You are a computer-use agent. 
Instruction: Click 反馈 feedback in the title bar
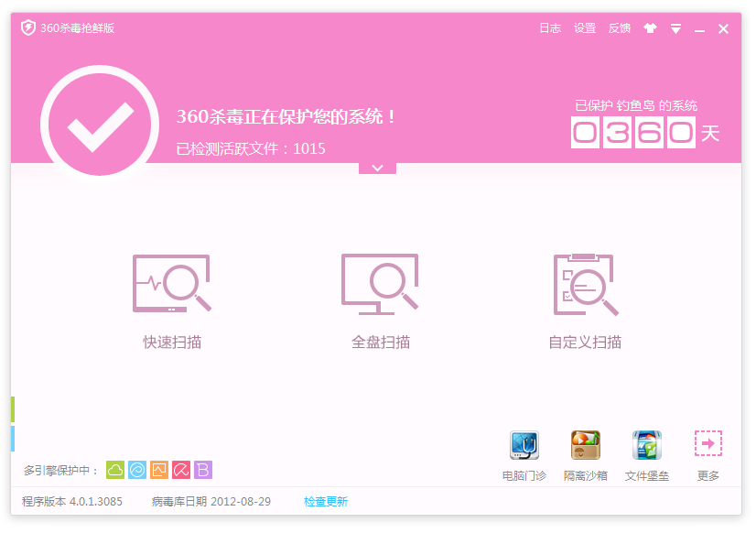click(620, 28)
